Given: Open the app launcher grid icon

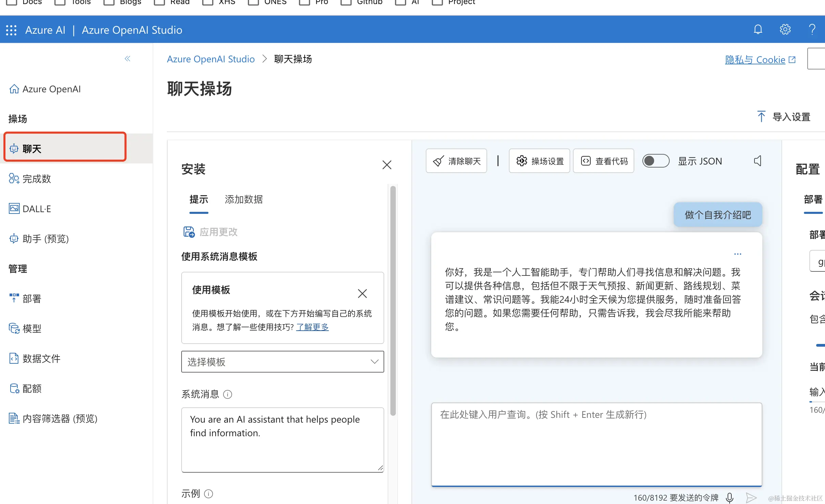Looking at the screenshot, I should point(11,30).
